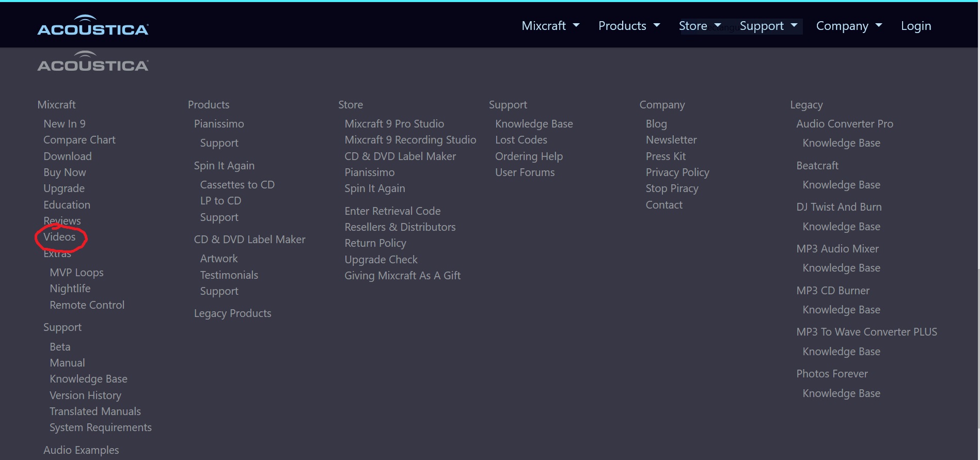Open the Testimonials link
The width and height of the screenshot is (980, 460).
pos(229,275)
